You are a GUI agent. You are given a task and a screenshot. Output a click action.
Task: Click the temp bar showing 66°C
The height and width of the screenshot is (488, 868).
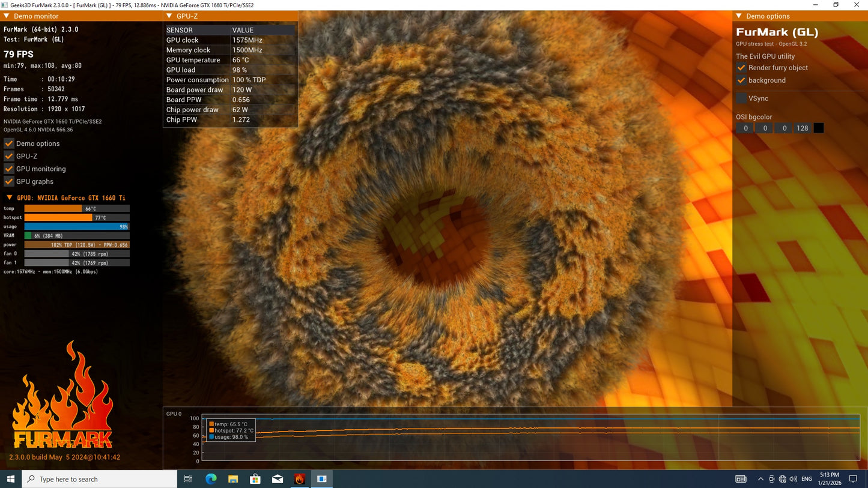pyautogui.click(x=77, y=209)
